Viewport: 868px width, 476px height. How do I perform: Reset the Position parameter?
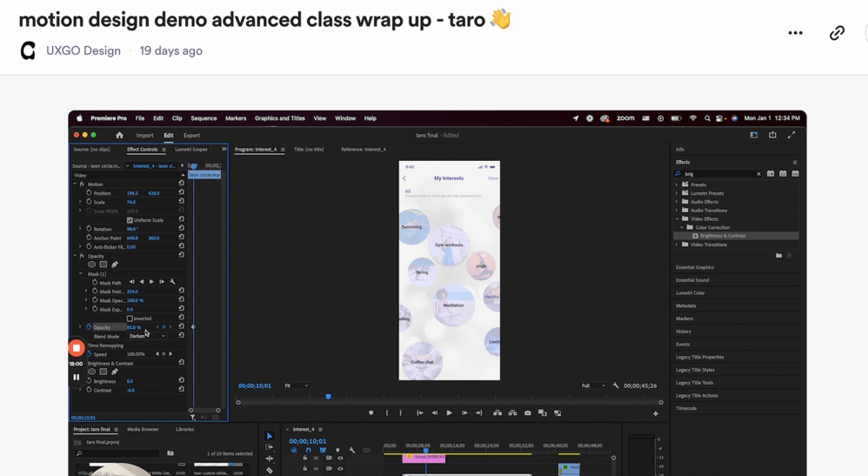click(x=182, y=193)
